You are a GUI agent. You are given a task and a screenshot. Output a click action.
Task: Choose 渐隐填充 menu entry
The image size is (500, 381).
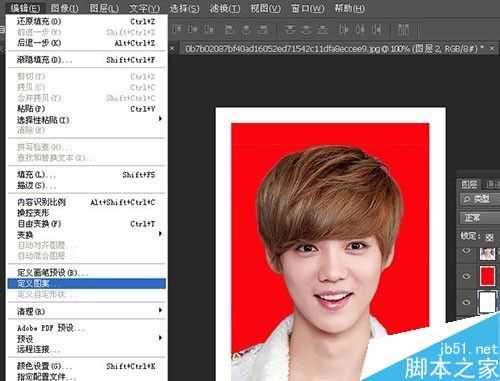[x=87, y=60]
